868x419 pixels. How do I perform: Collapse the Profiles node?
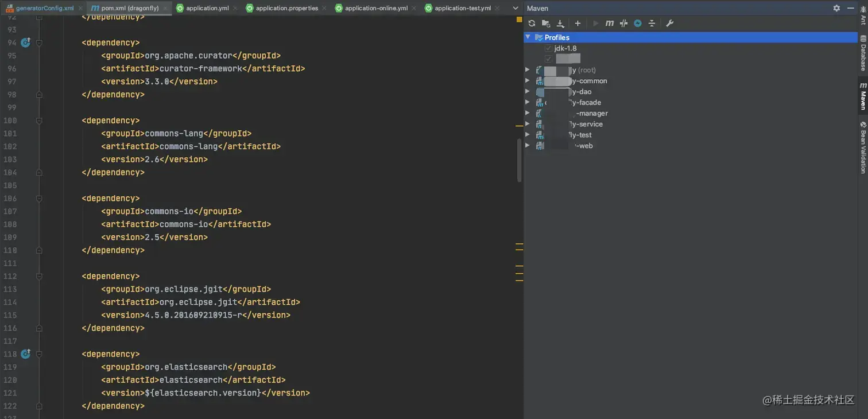528,37
